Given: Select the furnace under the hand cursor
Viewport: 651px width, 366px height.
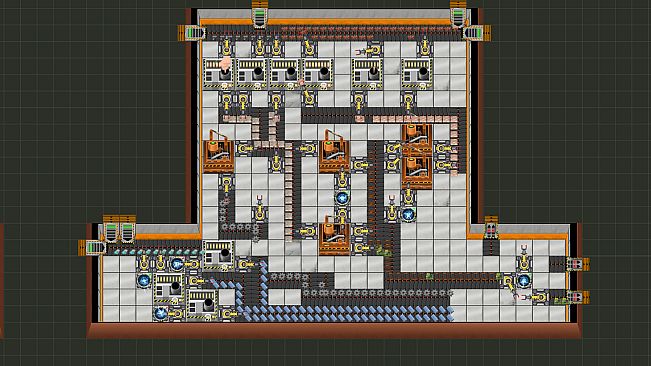Looking at the screenshot, I should coord(219,74).
